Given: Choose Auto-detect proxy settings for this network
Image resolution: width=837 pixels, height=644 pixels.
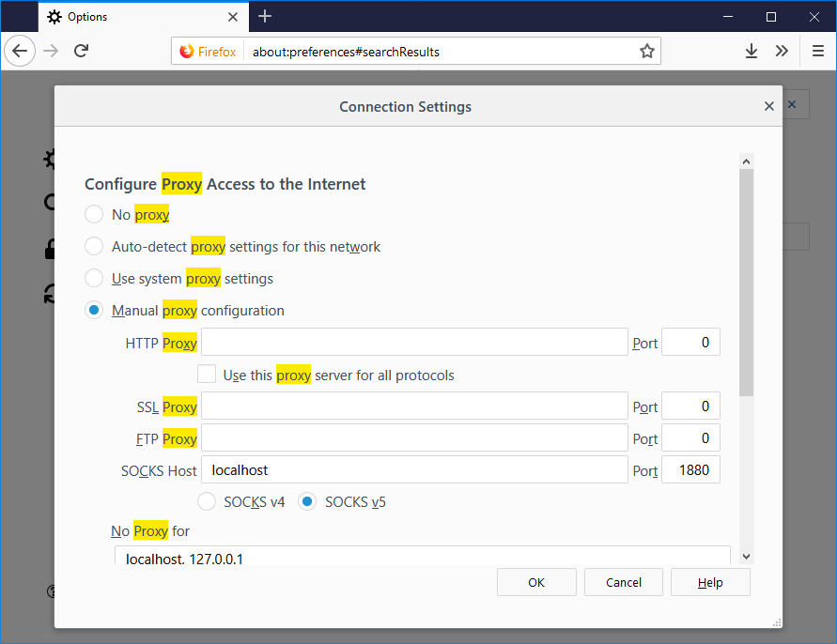Looking at the screenshot, I should 94,246.
